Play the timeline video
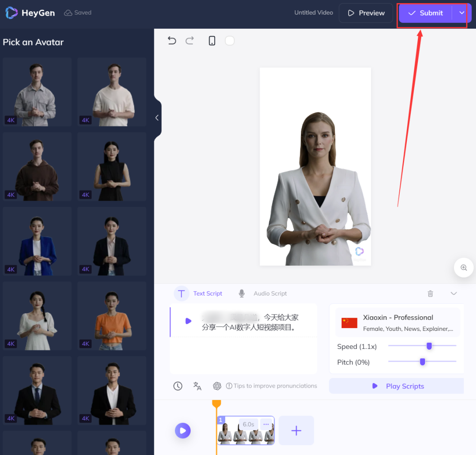476x455 pixels. (x=183, y=430)
